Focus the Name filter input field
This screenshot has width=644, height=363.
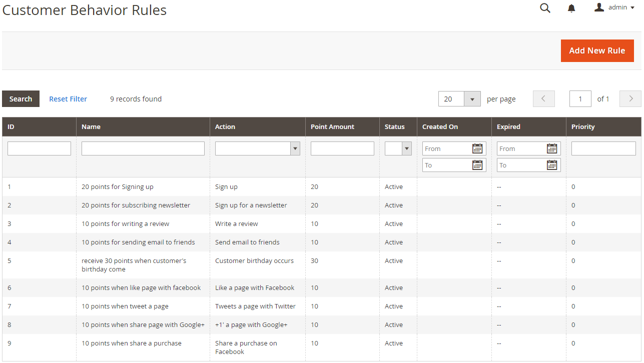pyautogui.click(x=143, y=148)
